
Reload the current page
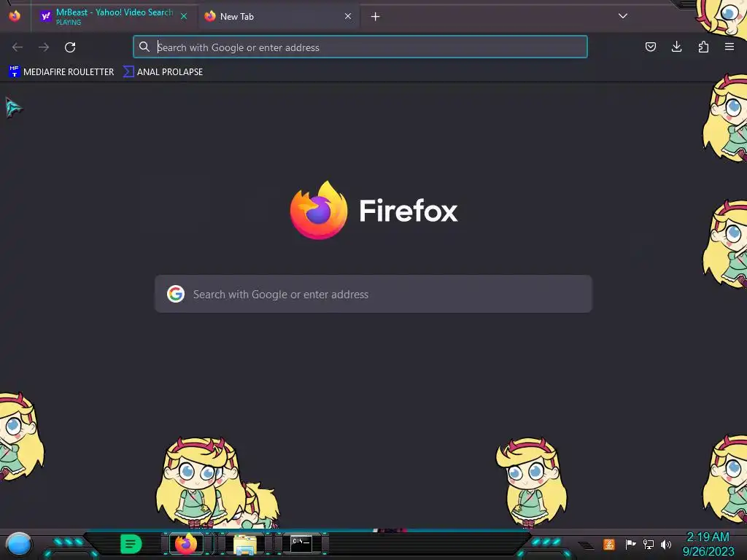coord(70,47)
